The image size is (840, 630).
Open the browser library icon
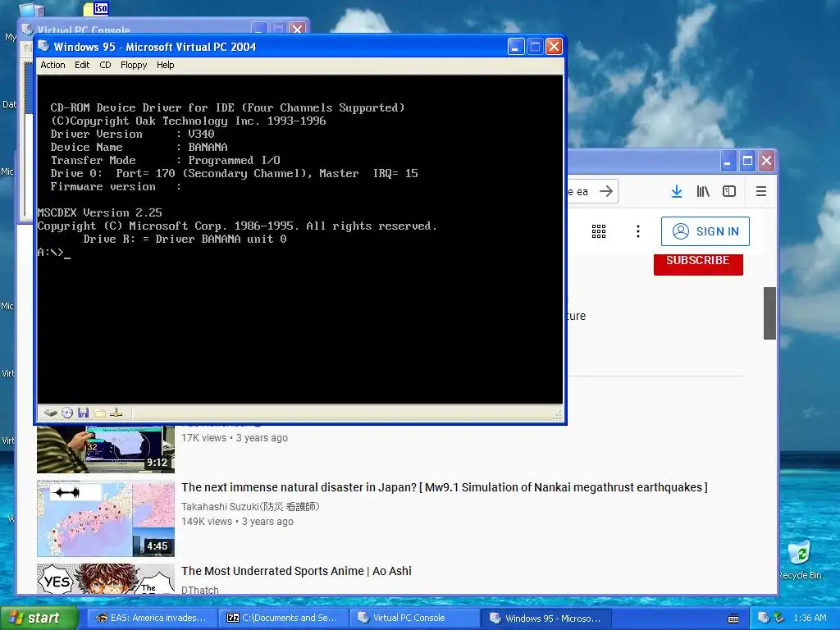point(703,191)
